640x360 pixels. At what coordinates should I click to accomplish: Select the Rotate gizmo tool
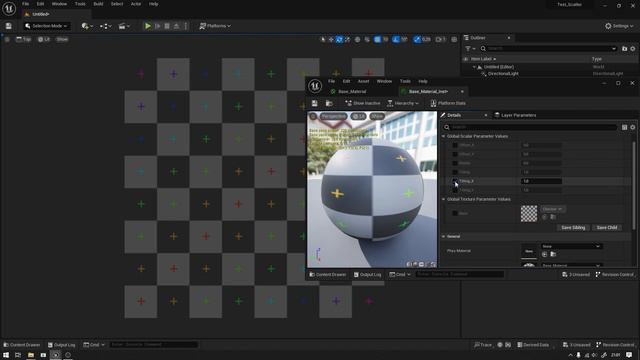[339, 40]
